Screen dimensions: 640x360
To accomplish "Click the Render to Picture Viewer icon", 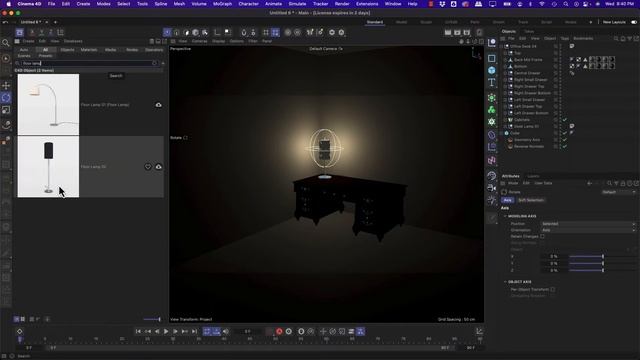I will (457, 32).
